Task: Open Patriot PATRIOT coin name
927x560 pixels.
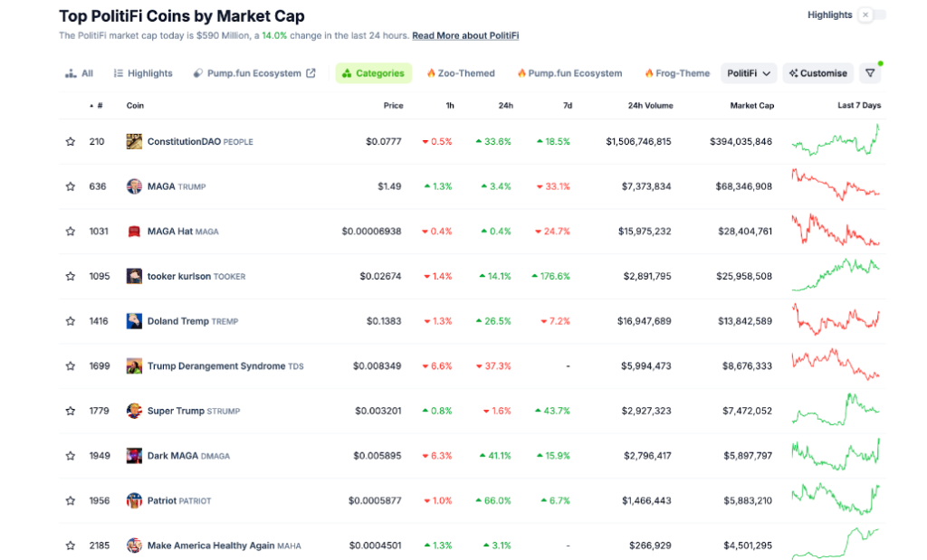Action: [179, 501]
